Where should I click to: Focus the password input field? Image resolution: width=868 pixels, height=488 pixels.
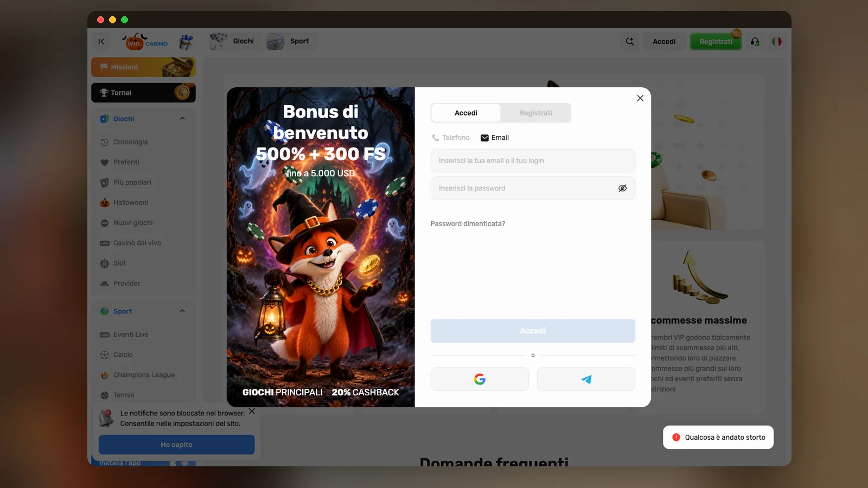tap(533, 188)
